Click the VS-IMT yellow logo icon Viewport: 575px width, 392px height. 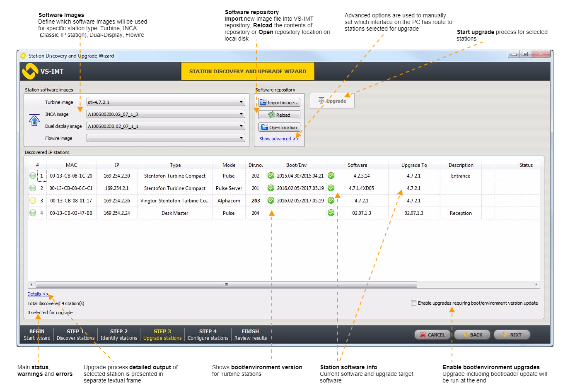[30, 71]
